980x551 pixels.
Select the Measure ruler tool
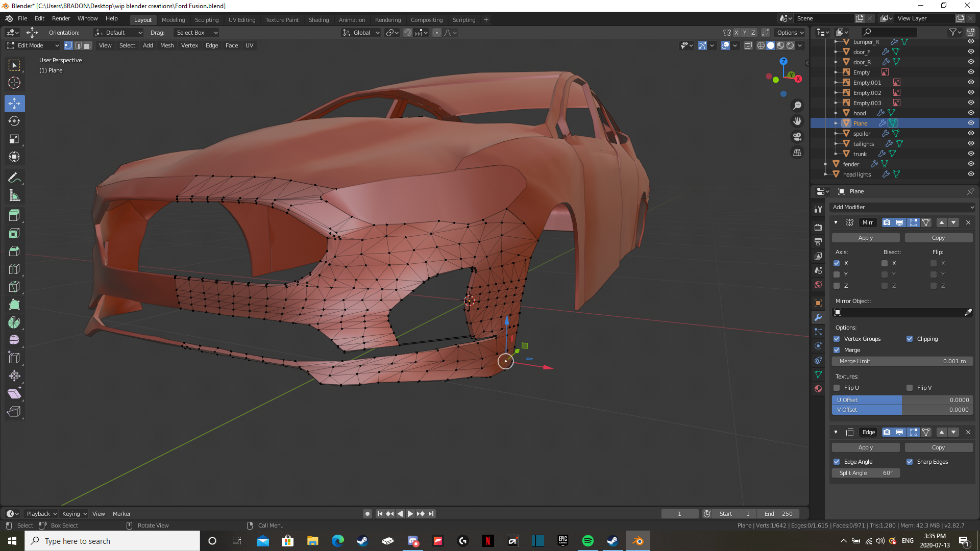(x=14, y=196)
